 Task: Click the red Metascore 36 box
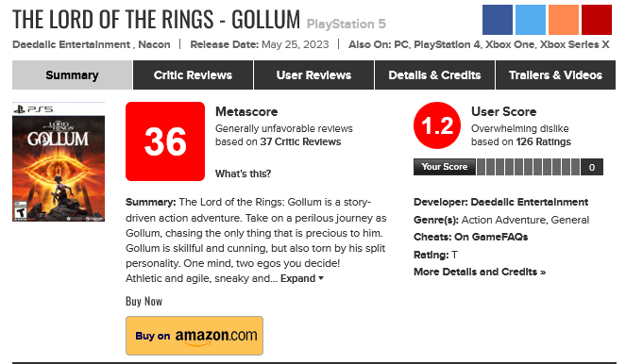[165, 141]
